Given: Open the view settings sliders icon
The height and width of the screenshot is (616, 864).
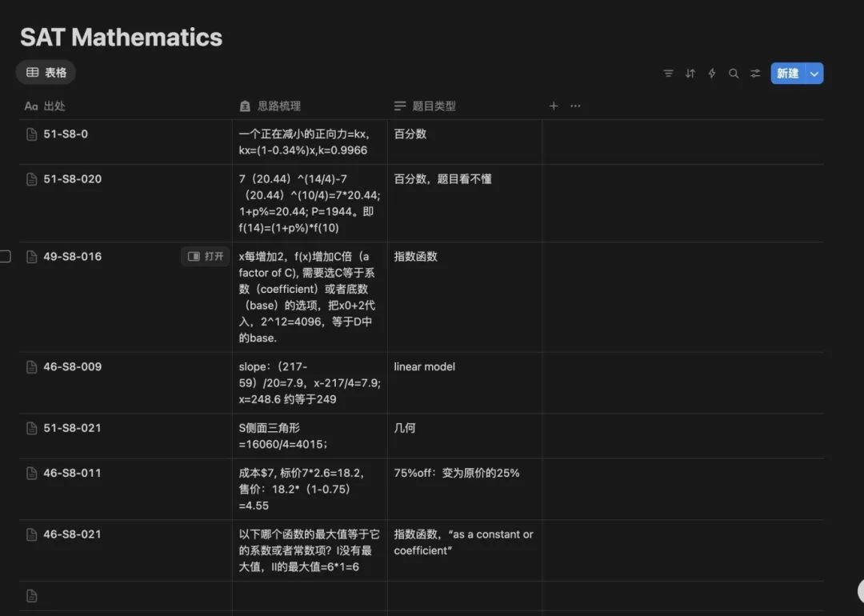Looking at the screenshot, I should [x=755, y=74].
